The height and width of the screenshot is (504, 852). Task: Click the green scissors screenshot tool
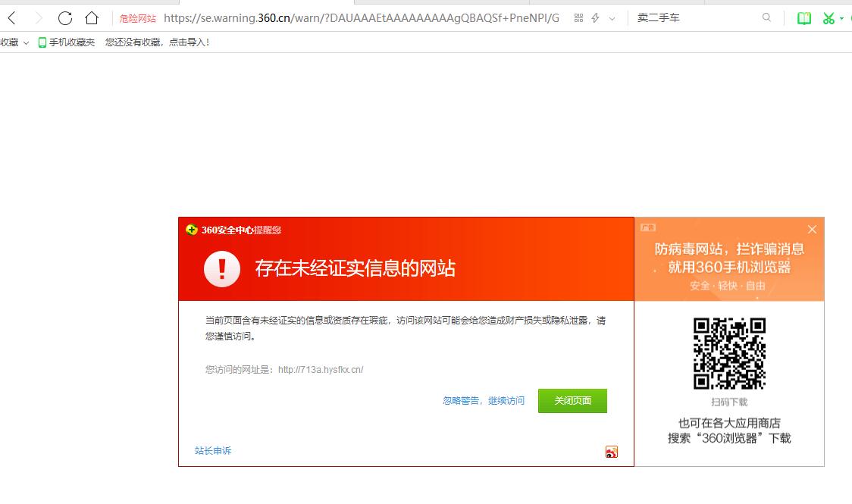(x=829, y=18)
